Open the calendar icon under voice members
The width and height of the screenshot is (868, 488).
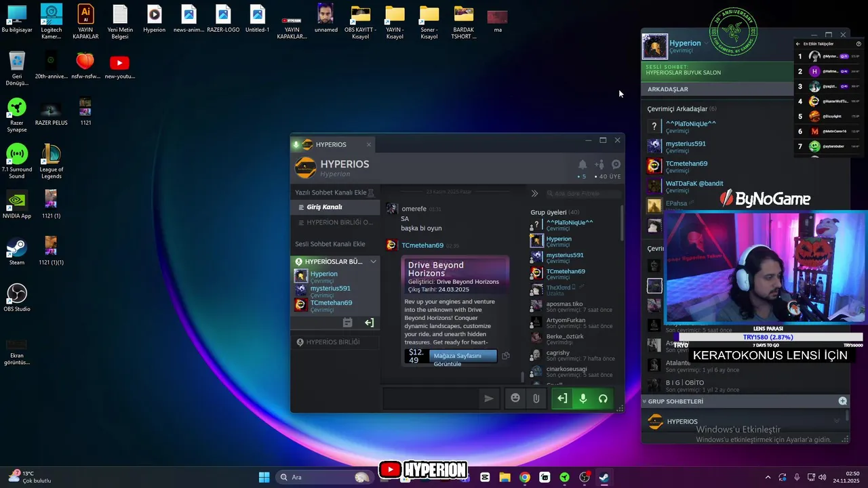pyautogui.click(x=347, y=323)
